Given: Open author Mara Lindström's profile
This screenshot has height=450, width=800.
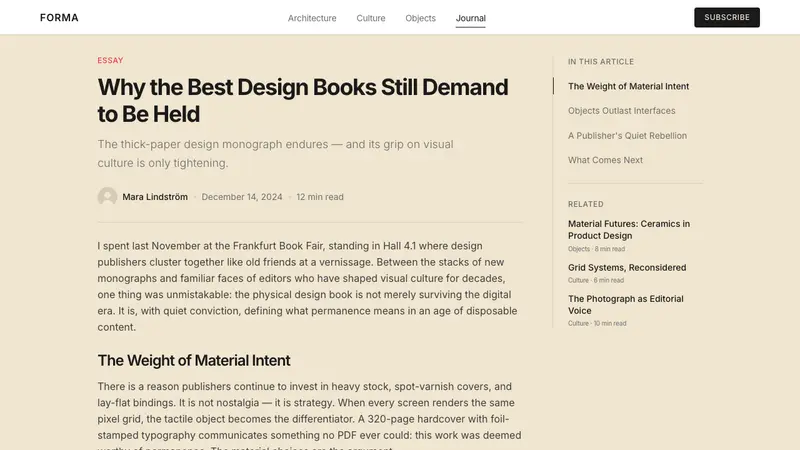Looking at the screenshot, I should click(155, 197).
